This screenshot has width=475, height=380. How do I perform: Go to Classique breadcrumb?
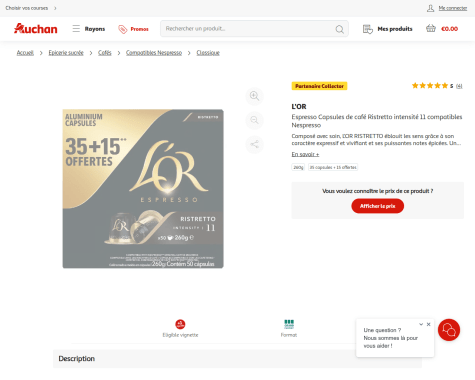tap(208, 53)
